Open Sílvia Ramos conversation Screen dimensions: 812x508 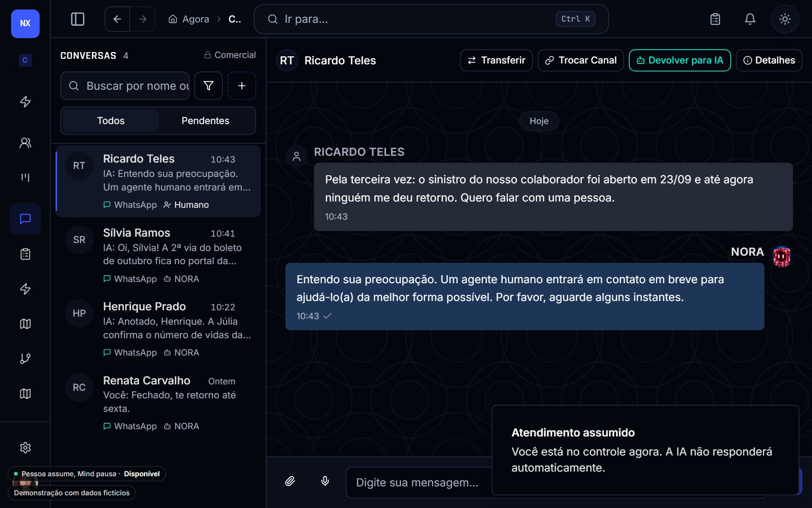tap(158, 255)
